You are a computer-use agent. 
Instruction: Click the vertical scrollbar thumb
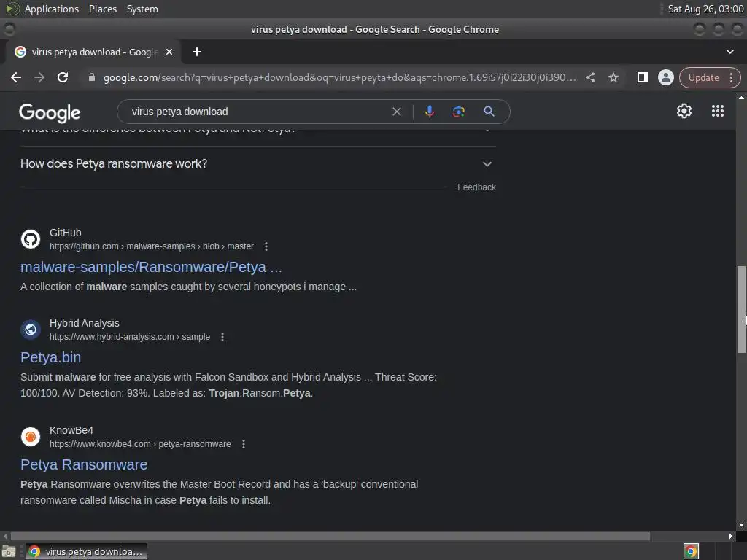[x=741, y=309]
